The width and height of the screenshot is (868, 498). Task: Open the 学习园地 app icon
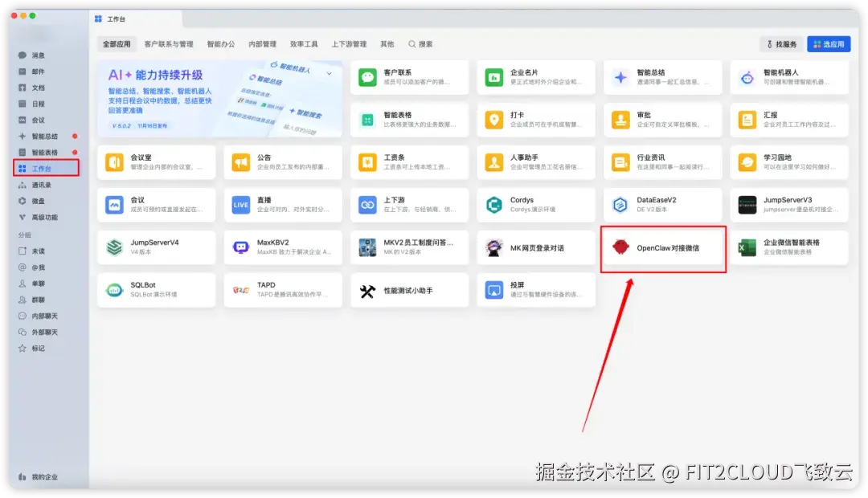[747, 162]
